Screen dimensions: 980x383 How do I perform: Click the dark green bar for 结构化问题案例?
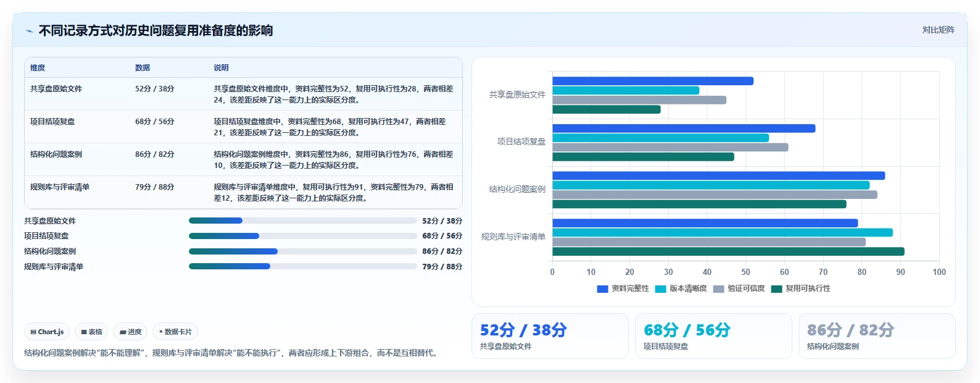pyautogui.click(x=699, y=204)
